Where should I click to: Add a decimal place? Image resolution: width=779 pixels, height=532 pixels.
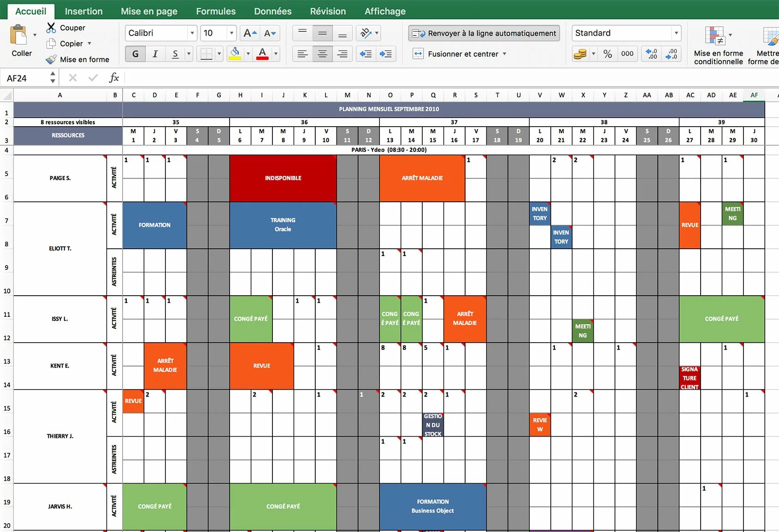(x=651, y=54)
